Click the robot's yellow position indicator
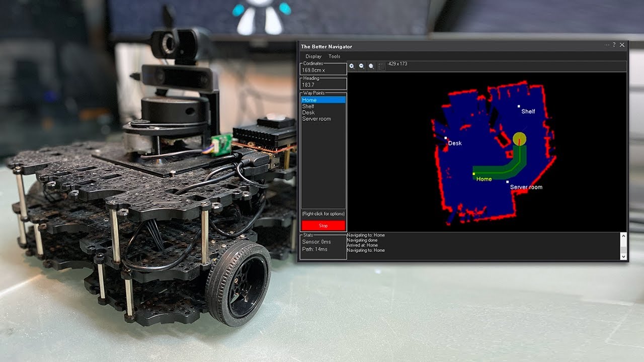 [519, 138]
